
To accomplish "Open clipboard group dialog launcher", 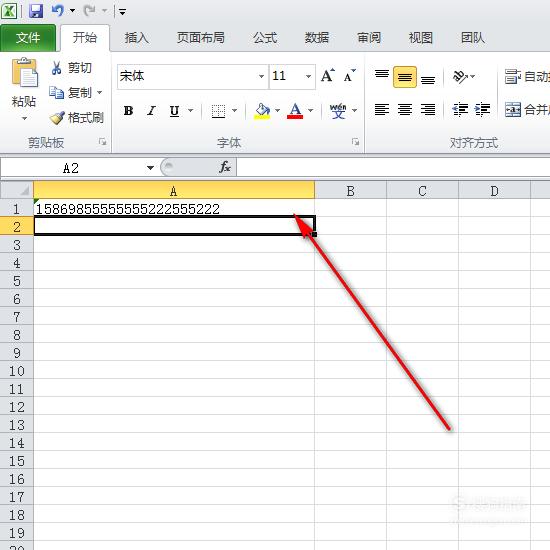I will 102,142.
